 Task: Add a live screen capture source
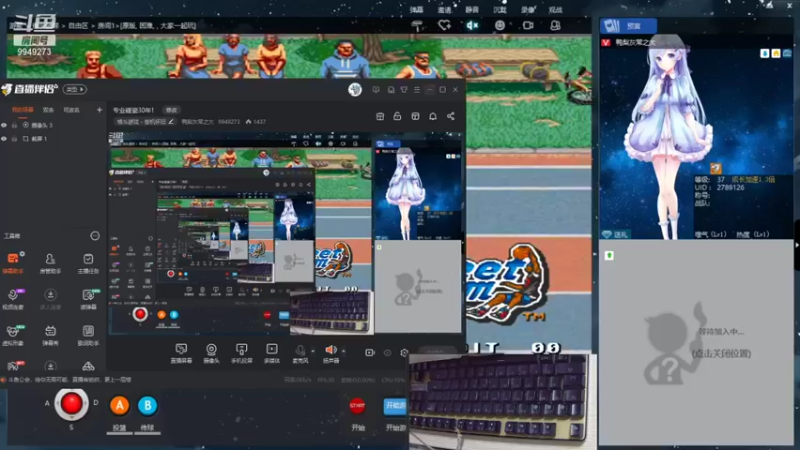(181, 353)
